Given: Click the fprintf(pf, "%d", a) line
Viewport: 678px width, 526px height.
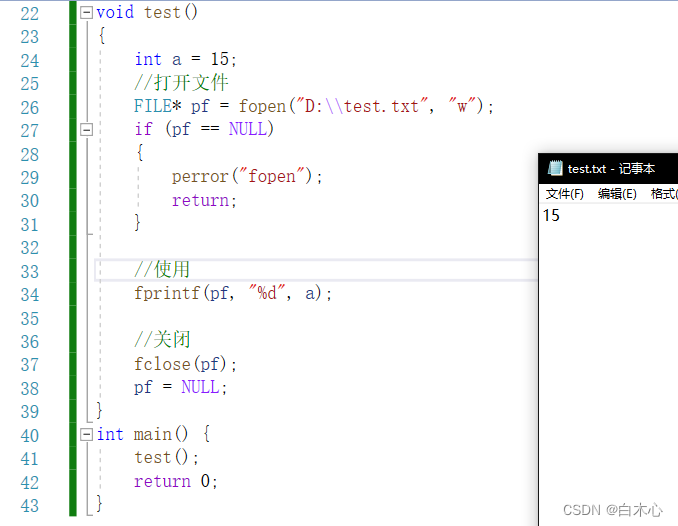Looking at the screenshot, I should click(233, 293).
